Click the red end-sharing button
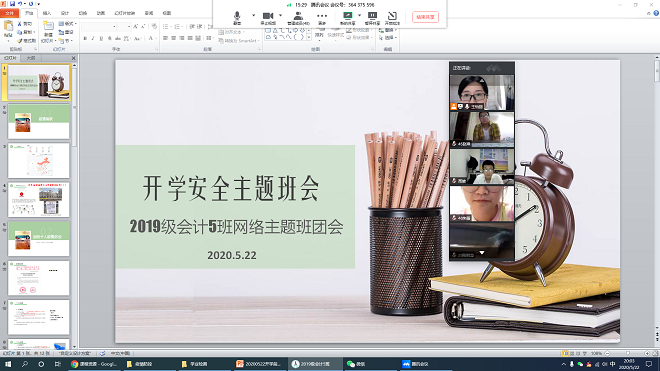The image size is (660, 371). (x=425, y=17)
